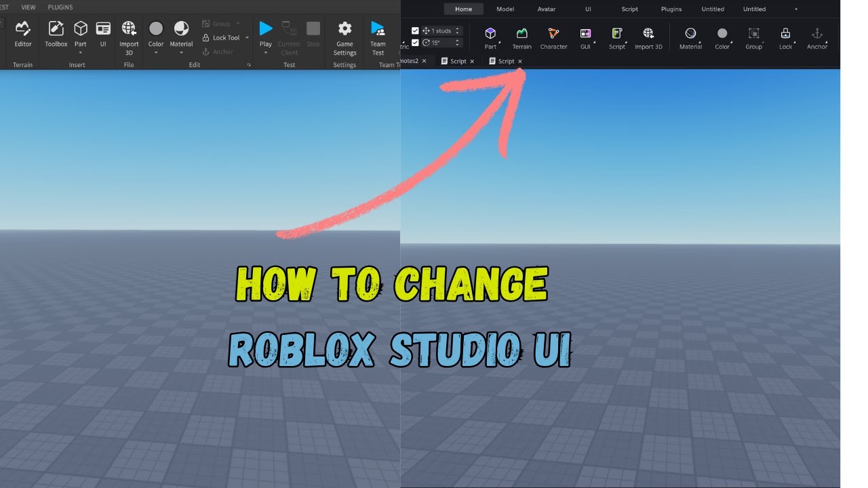Viewport: 868px width, 488px height.
Task: Click the stepper arrows on the studs field
Action: [x=458, y=30]
